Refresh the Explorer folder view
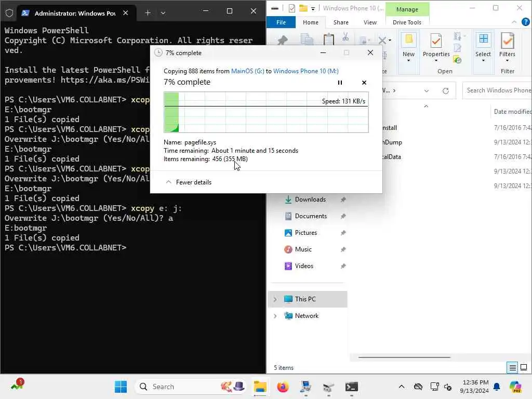This screenshot has width=532, height=399. coord(445,90)
